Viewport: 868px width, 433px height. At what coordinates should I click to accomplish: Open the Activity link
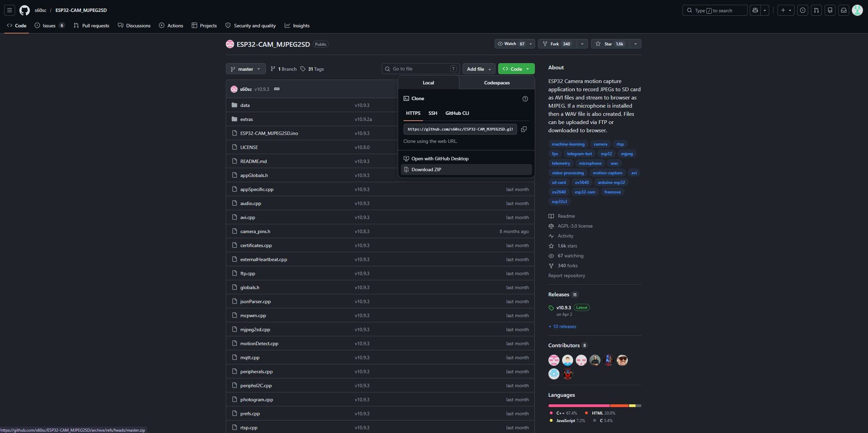pos(561,236)
